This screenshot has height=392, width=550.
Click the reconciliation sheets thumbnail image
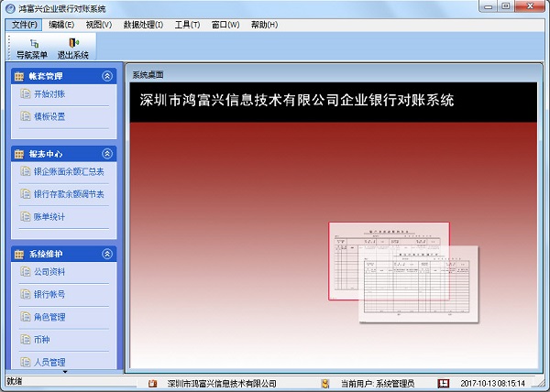[x=403, y=272]
